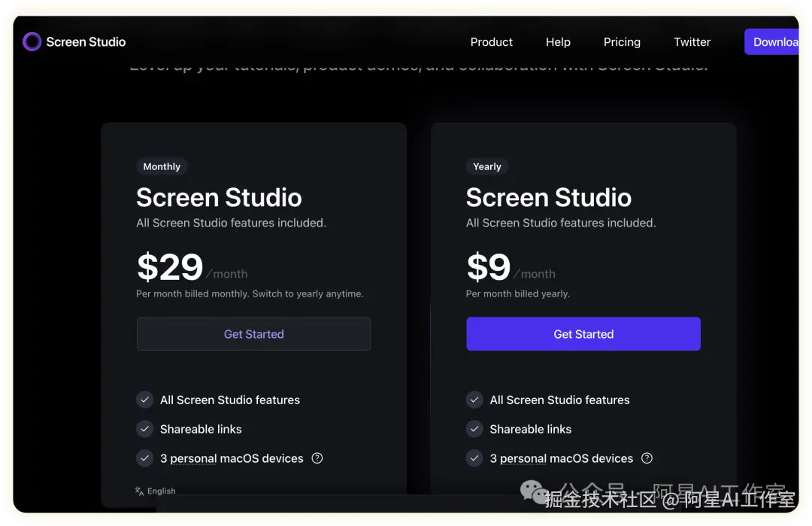Click '3 personal macOS devices' text in Monthly card
The image size is (812, 526).
coord(232,458)
